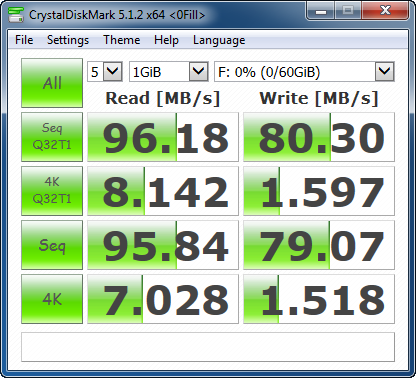Minimize the CrystalDiskMark window
The height and width of the screenshot is (378, 416).
(x=321, y=11)
